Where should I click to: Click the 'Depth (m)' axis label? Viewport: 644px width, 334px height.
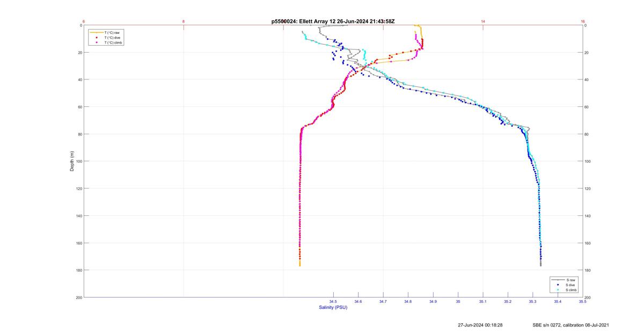click(x=71, y=161)
